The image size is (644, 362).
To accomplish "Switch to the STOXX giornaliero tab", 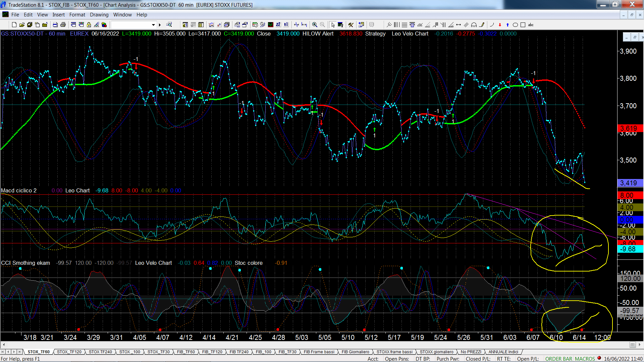I will click(436, 352).
